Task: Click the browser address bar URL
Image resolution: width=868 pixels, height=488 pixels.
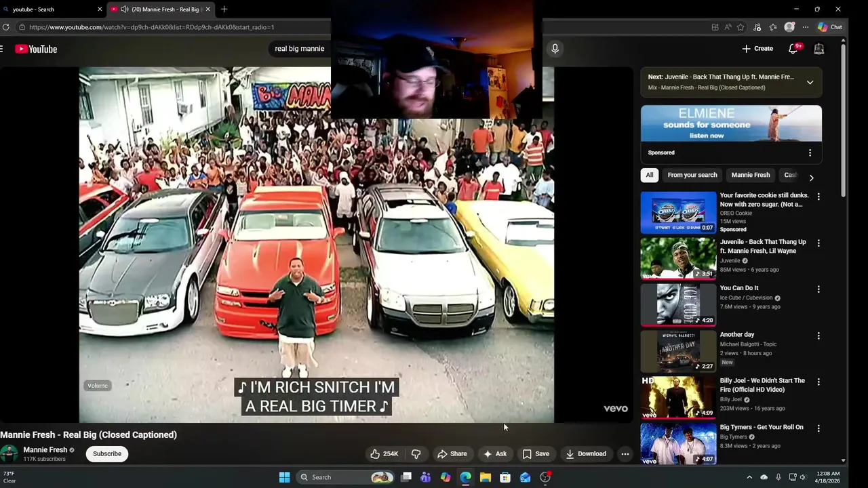Action: [152, 27]
